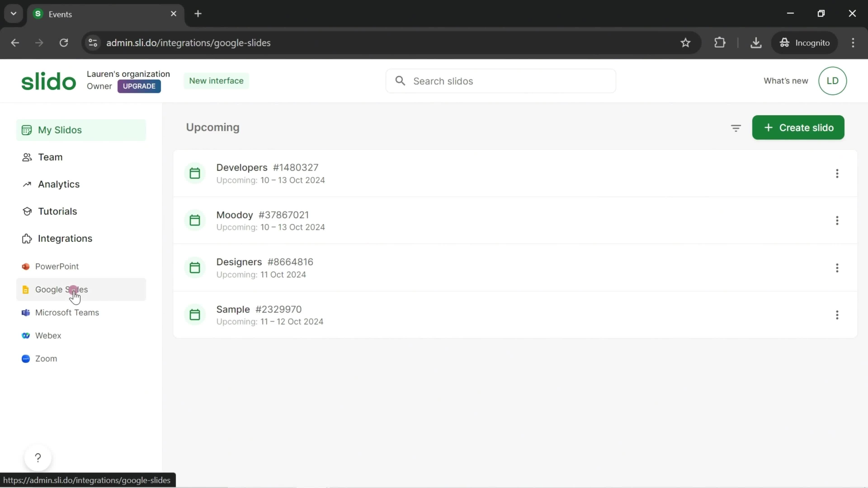Image resolution: width=868 pixels, height=488 pixels.
Task: Click the Tutorials menu item
Action: (58, 211)
